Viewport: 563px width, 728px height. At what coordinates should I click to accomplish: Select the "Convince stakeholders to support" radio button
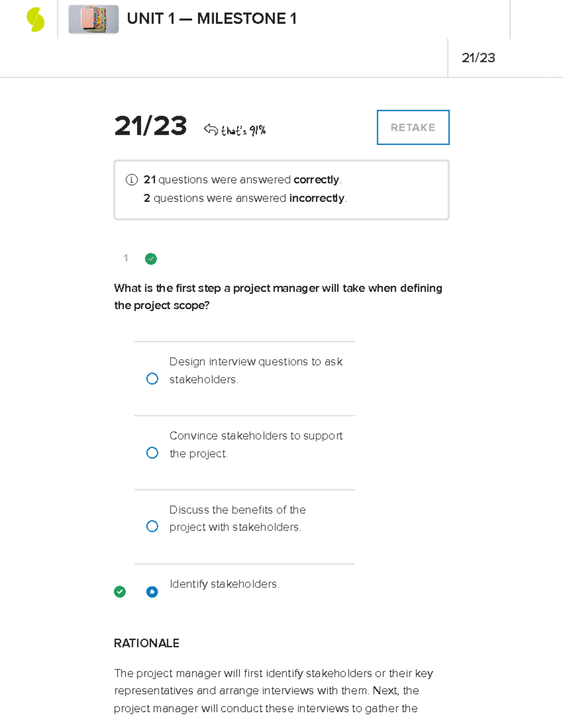tap(152, 452)
